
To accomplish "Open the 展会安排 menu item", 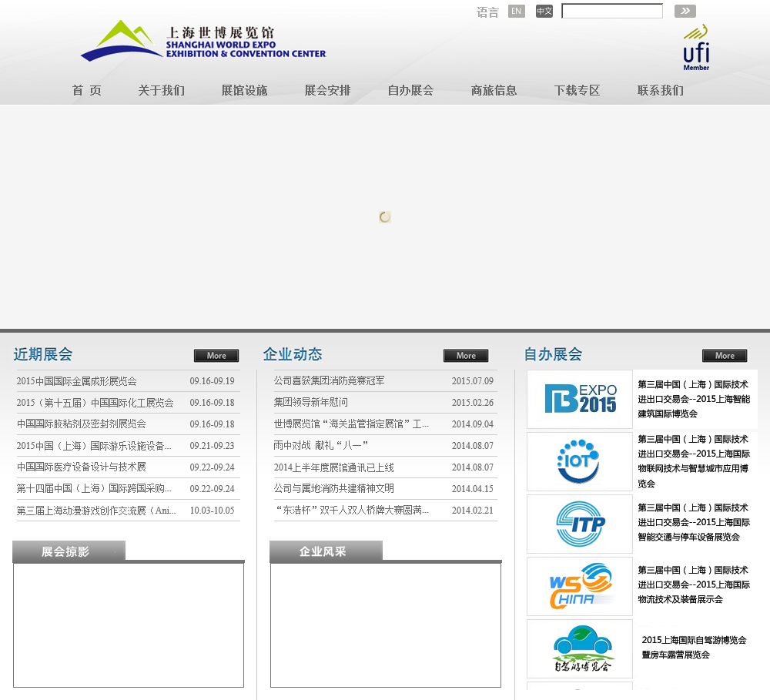I will click(x=327, y=90).
